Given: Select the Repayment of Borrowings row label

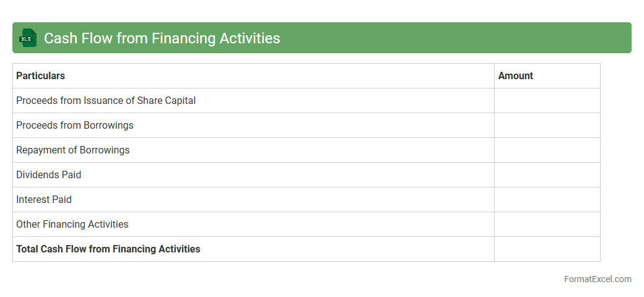Looking at the screenshot, I should [73, 150].
